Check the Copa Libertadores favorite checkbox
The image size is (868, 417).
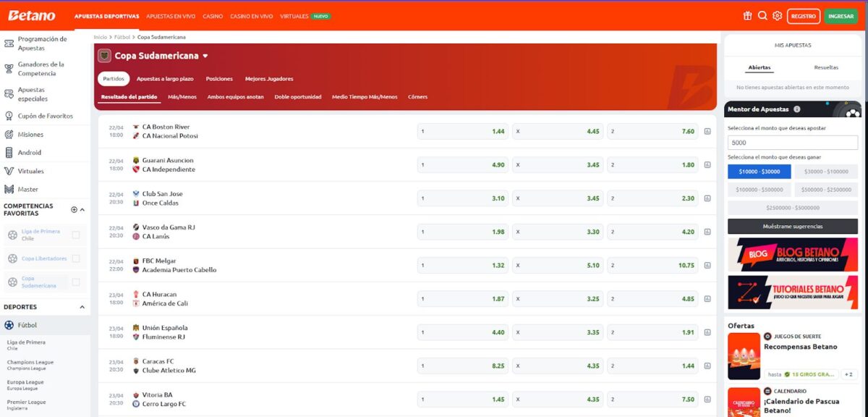click(x=76, y=258)
